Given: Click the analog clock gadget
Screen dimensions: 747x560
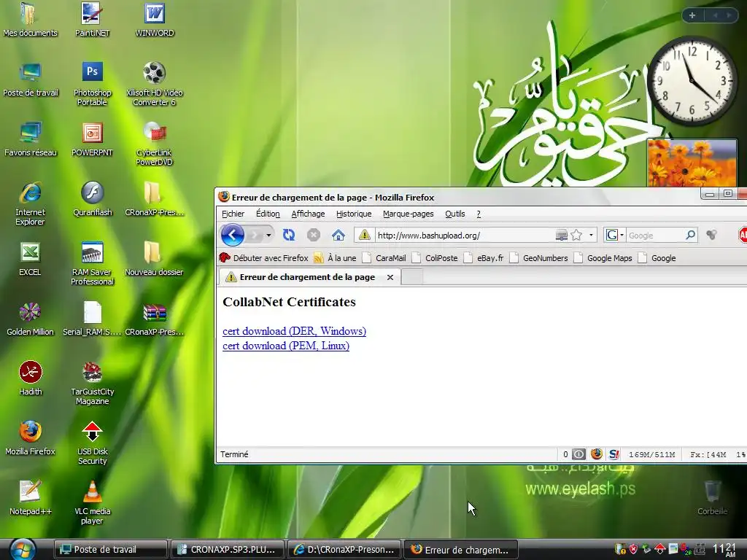Looking at the screenshot, I should (x=693, y=80).
